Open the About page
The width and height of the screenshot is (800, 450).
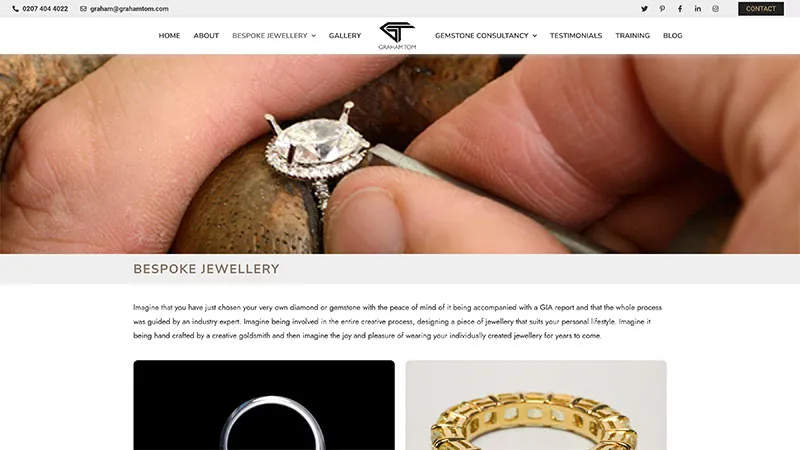click(x=206, y=36)
